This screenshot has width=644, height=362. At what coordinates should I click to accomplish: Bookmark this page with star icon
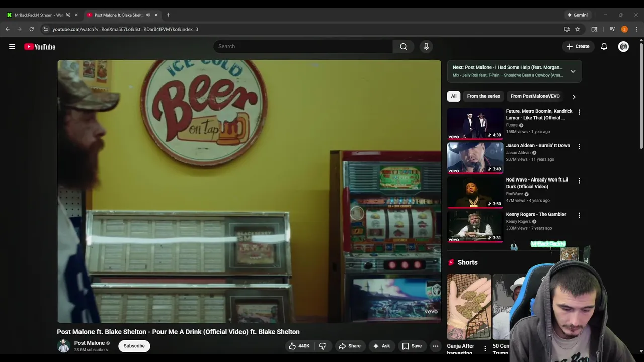[x=578, y=29]
